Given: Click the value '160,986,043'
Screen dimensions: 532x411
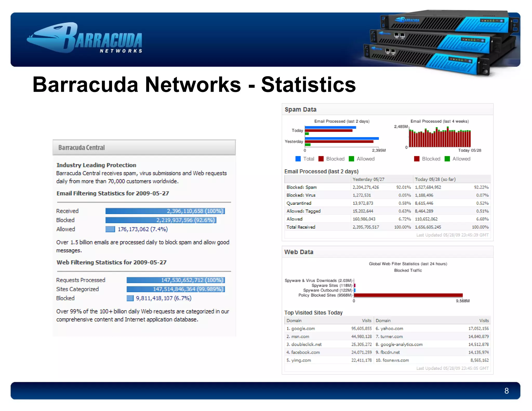Looking at the screenshot, I should coord(364,219).
